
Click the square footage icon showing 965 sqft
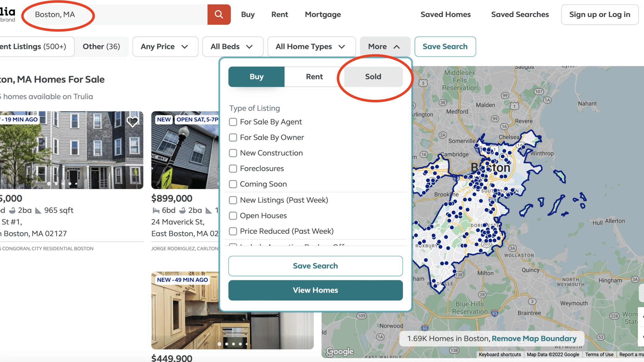(38, 210)
